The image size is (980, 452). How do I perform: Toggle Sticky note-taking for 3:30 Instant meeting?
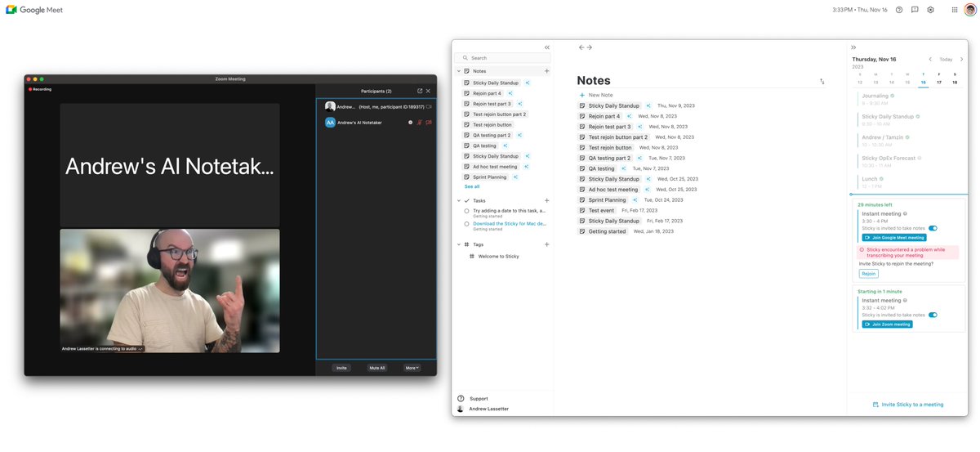pos(933,228)
